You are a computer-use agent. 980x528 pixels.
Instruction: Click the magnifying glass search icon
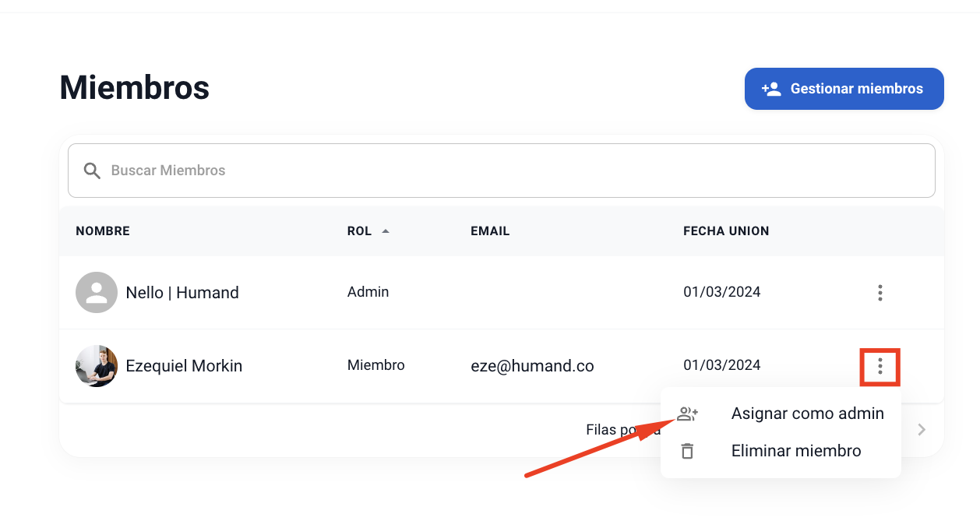92,171
